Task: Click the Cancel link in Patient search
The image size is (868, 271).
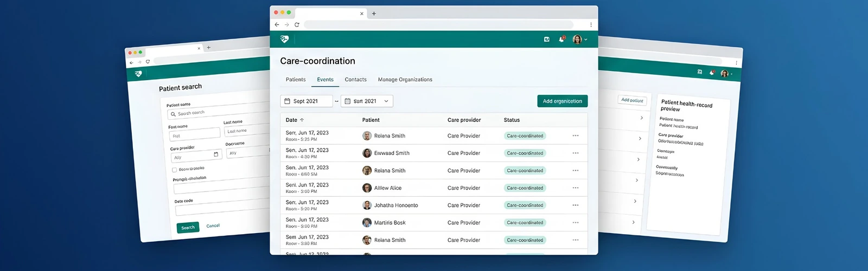Action: (x=213, y=225)
